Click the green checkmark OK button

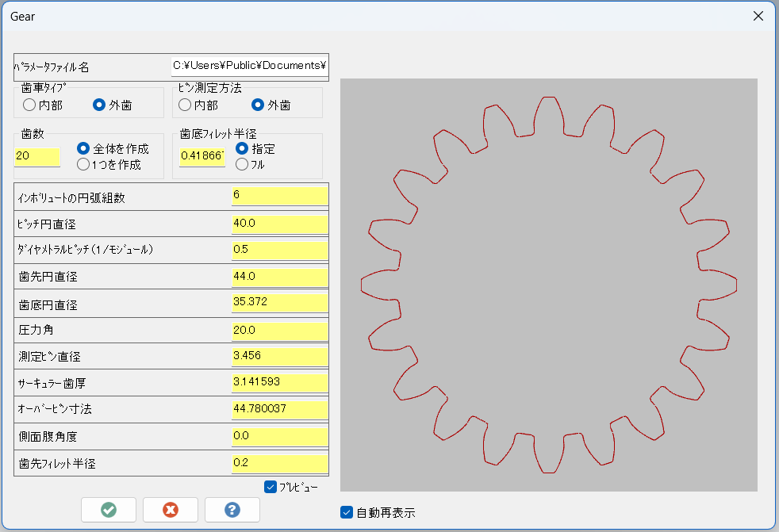tap(109, 510)
